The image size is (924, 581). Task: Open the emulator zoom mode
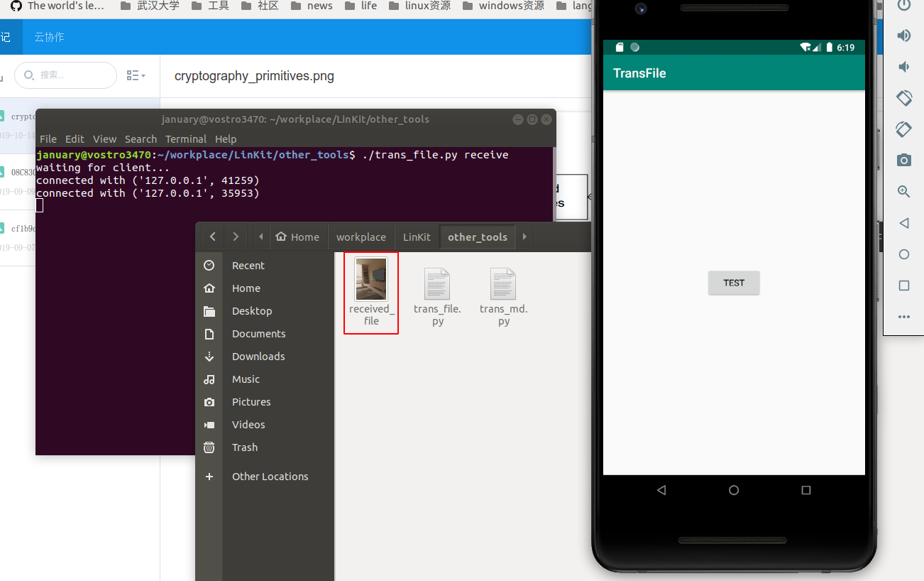tap(903, 191)
